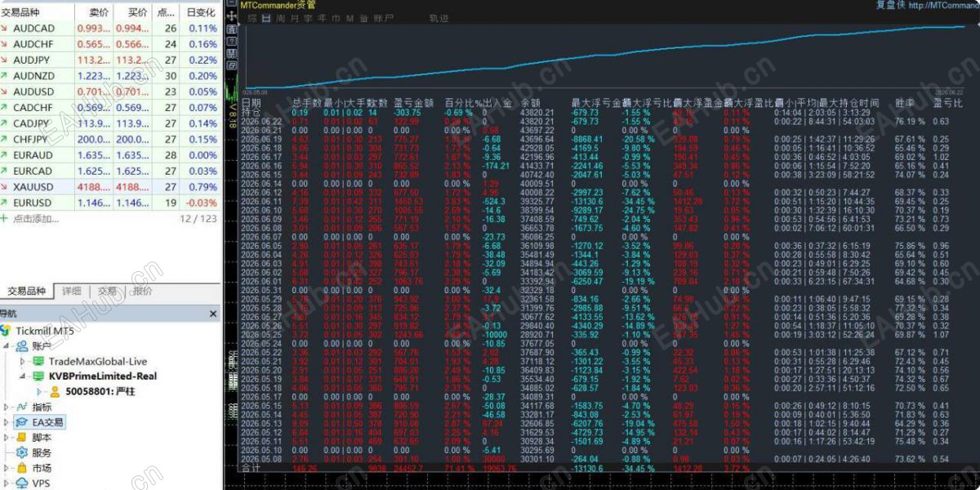This screenshot has width=980, height=490.
Task: Click the grid layout icon on chart sidebar
Action: 231,53
